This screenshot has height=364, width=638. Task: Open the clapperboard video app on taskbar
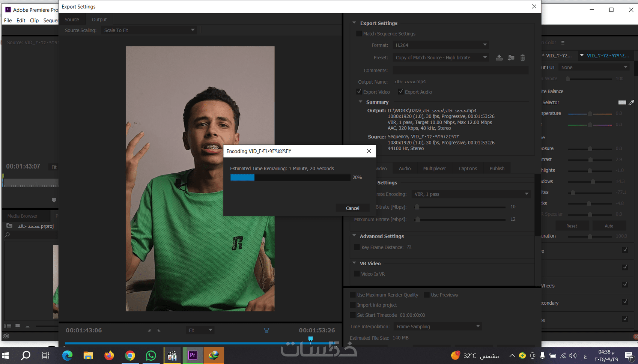coord(172,355)
